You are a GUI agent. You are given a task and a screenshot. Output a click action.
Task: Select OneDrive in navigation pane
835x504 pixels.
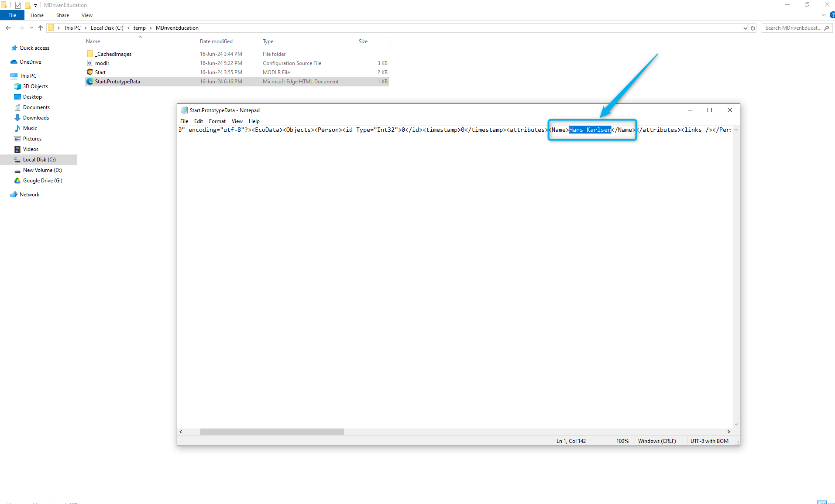pyautogui.click(x=30, y=62)
